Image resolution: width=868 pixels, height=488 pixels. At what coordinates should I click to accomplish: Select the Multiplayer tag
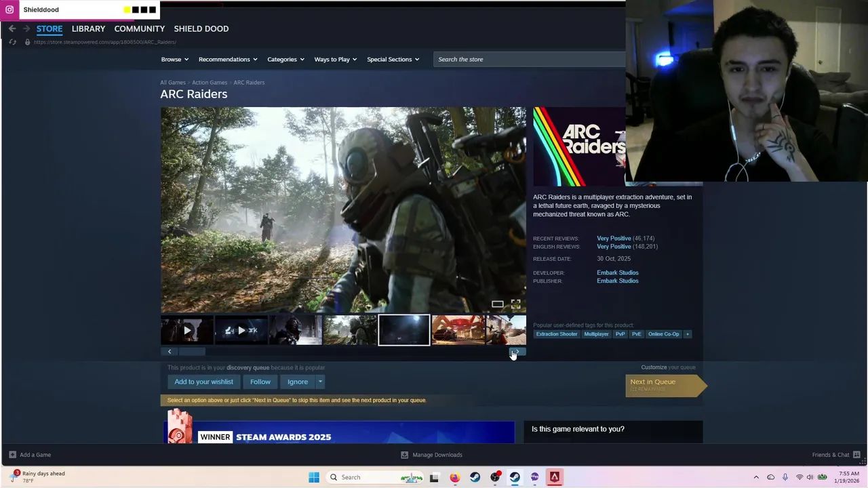pos(596,334)
